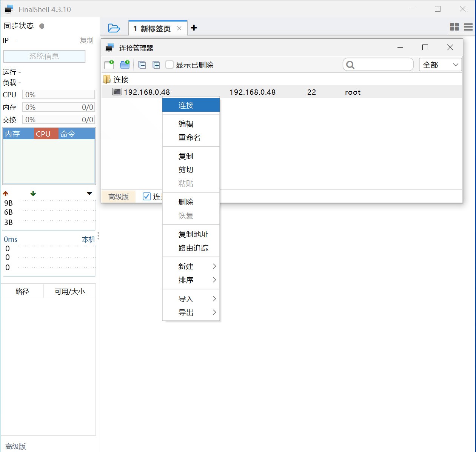Screen dimensions: 476x452
Task: Open the 全部 filter dropdown
Action: click(440, 65)
